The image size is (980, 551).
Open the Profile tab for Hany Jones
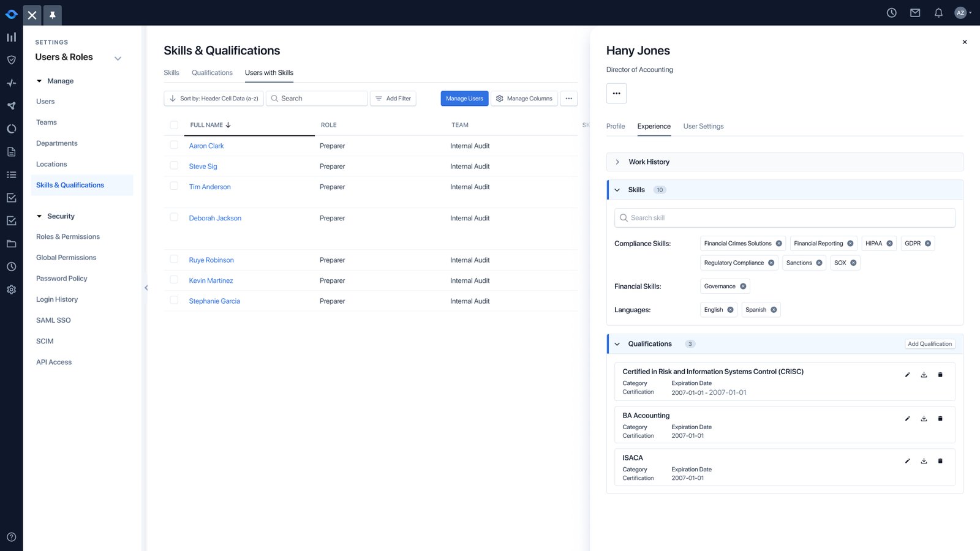point(616,126)
